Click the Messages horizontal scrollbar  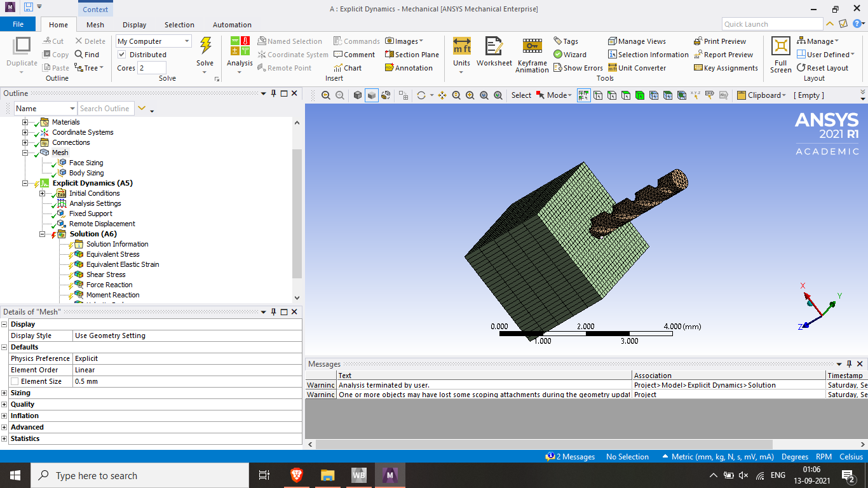pyautogui.click(x=544, y=444)
